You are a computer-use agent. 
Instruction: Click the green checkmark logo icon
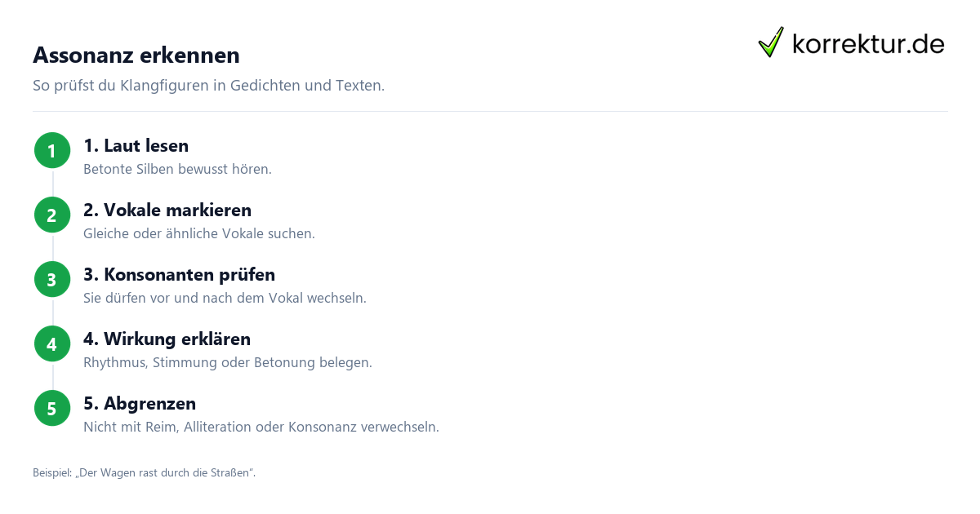coord(771,42)
